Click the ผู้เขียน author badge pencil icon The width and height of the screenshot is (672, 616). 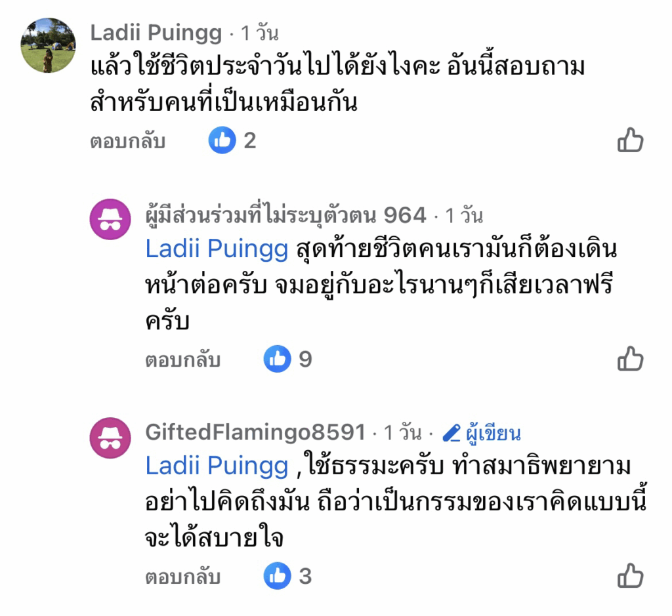pos(450,433)
